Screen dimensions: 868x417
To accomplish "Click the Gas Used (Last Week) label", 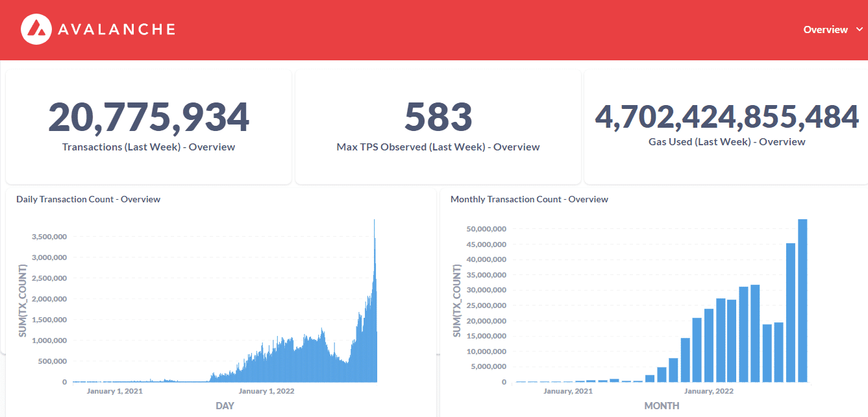I will point(727,142).
